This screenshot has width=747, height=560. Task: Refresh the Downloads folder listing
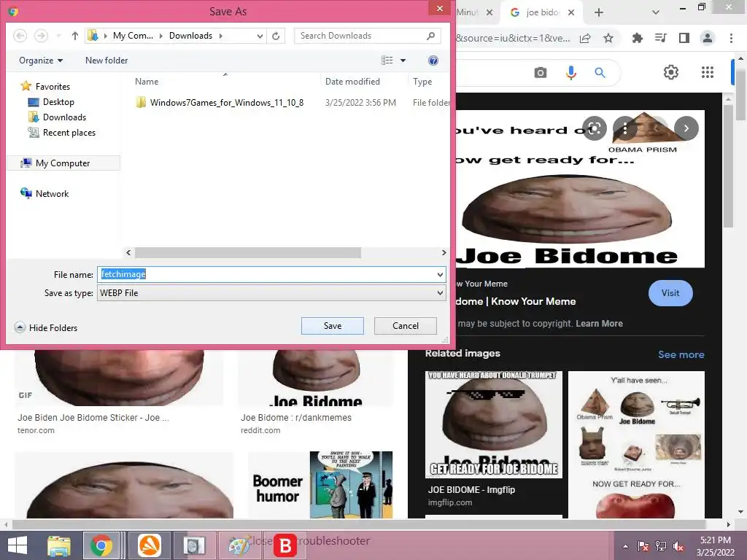click(x=276, y=36)
